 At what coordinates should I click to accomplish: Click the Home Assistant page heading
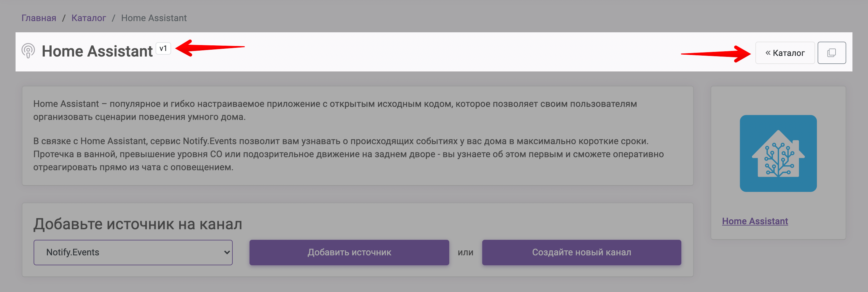click(x=97, y=52)
